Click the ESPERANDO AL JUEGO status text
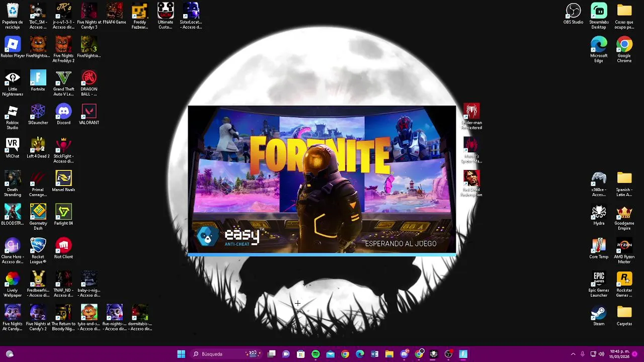Screen dimensions: 644x362 click(400, 244)
